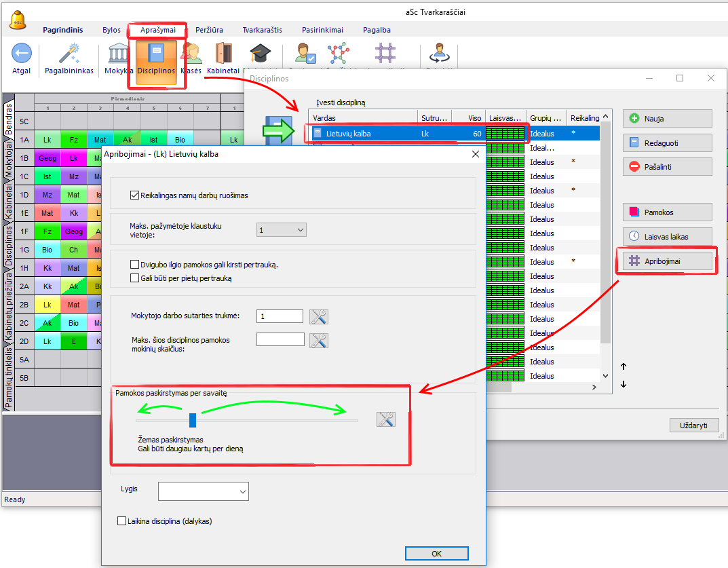Click the wrench icon next to distribution slider
The width and height of the screenshot is (728, 568).
[x=385, y=419]
